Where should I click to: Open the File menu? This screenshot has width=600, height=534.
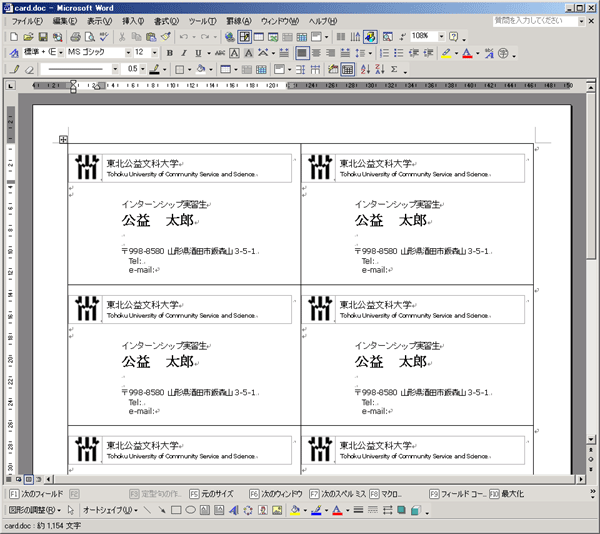(27, 21)
